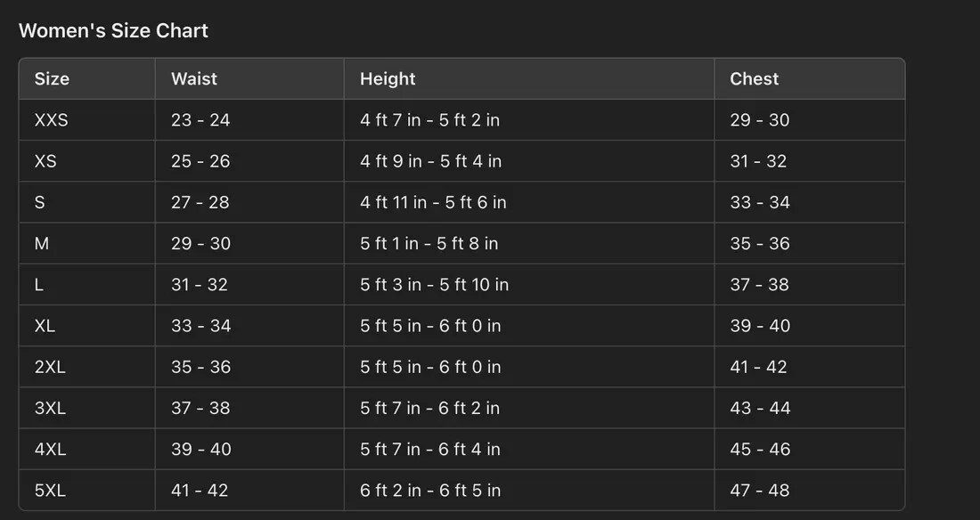Click height 4 ft 9 in - 5 ft 4 in
The image size is (980, 520).
[x=431, y=161]
